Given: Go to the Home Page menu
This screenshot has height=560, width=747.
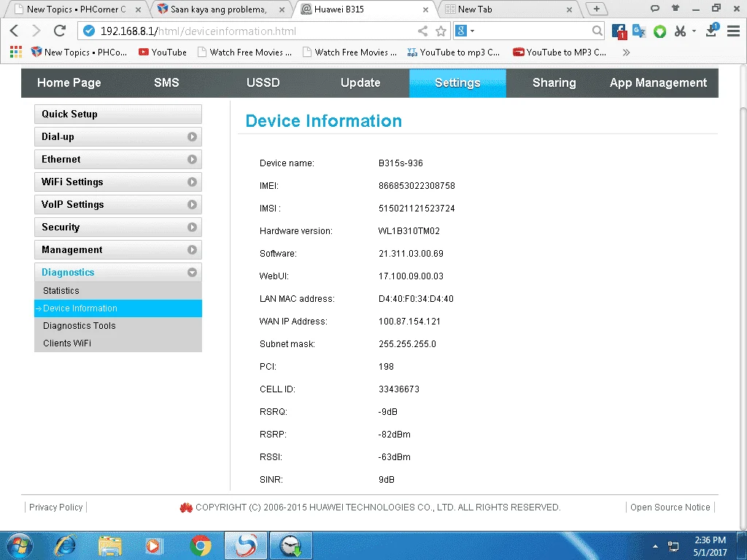Looking at the screenshot, I should 69,83.
